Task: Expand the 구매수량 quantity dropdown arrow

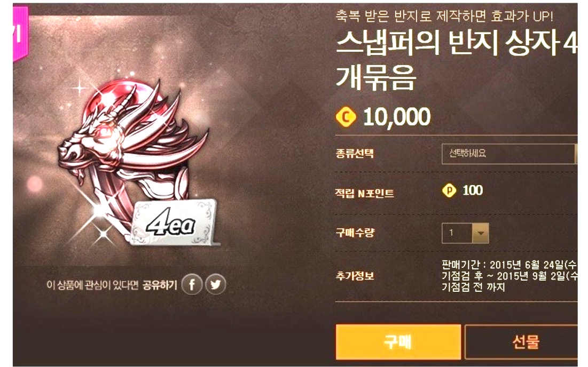Action: click(480, 233)
